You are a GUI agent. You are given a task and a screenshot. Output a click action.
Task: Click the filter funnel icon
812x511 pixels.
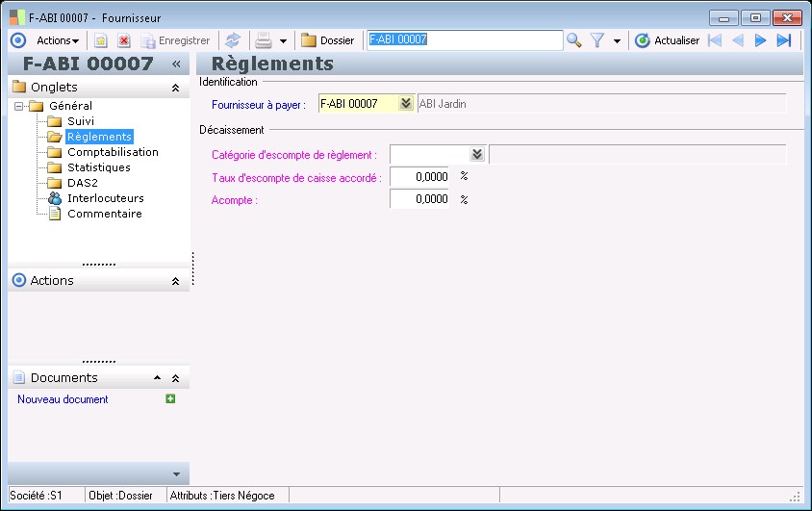pos(597,40)
